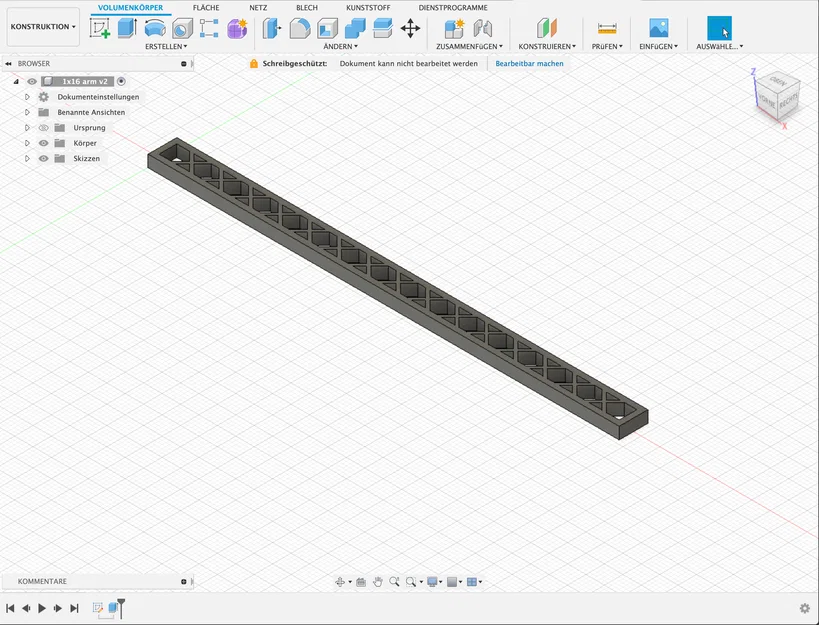Open the Measure tool under Prüfen
The width and height of the screenshot is (819, 625).
coord(607,28)
